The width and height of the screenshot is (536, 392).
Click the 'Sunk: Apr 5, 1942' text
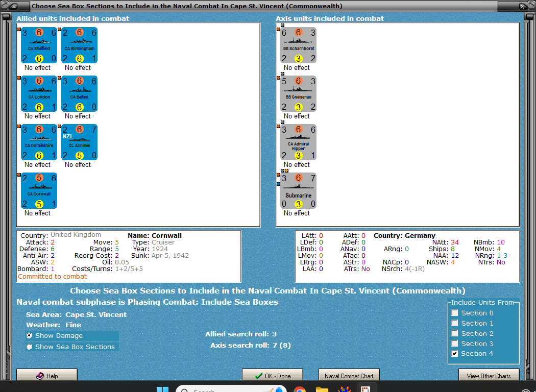click(160, 256)
